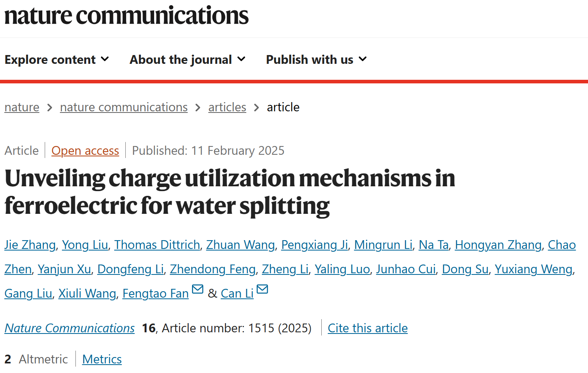Navigate to the articles breadcrumb
The height and width of the screenshot is (373, 588).
(x=227, y=107)
